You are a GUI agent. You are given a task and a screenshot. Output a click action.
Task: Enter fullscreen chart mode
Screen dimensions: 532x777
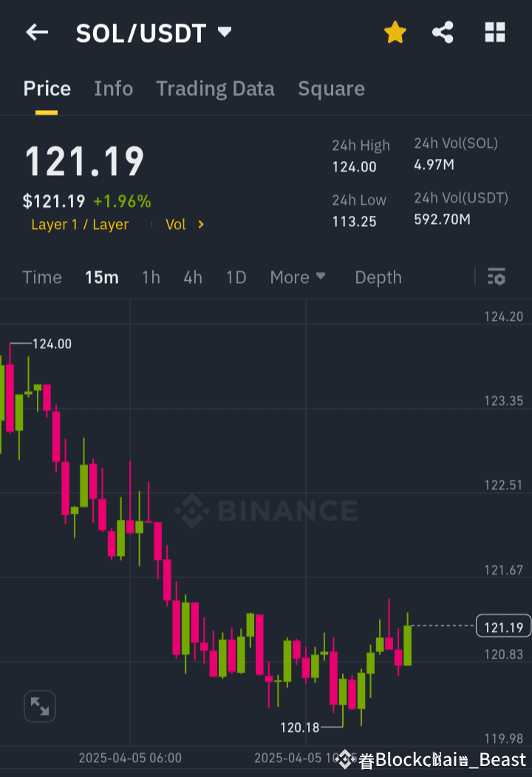pos(39,706)
